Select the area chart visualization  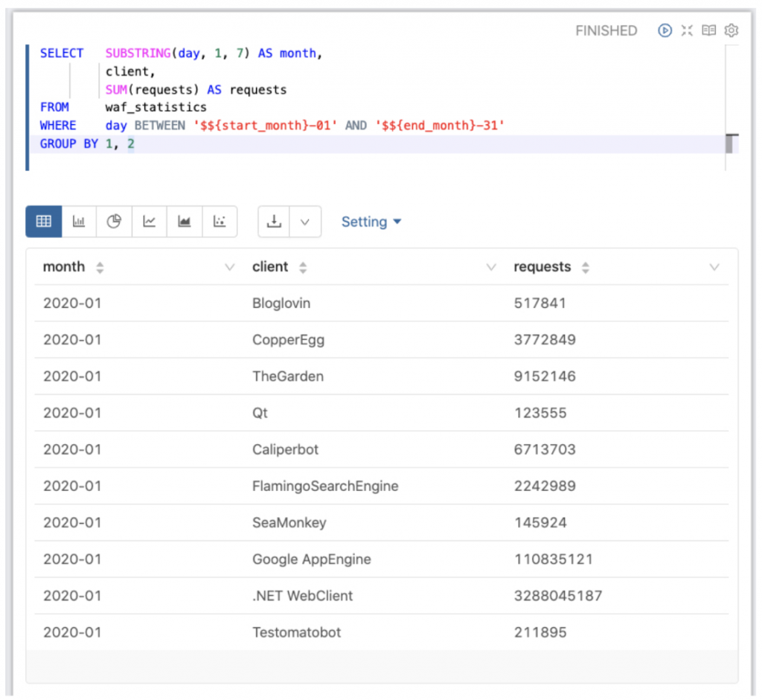pyautogui.click(x=184, y=221)
